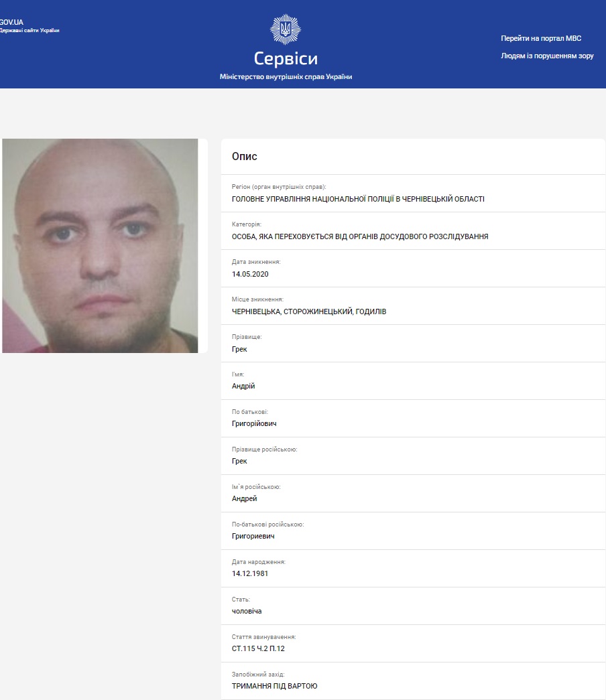The height and width of the screenshot is (700, 606).
Task: Click the police emblem logo in the header
Action: [x=286, y=29]
